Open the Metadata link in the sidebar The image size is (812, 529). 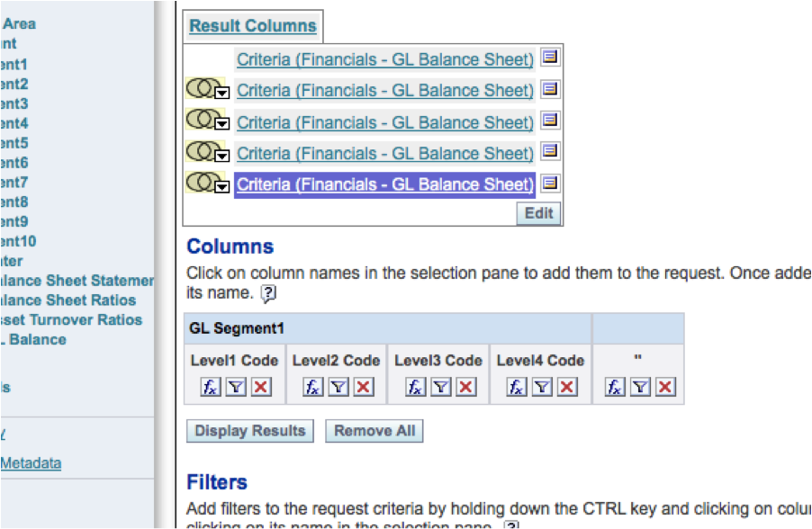click(x=31, y=462)
